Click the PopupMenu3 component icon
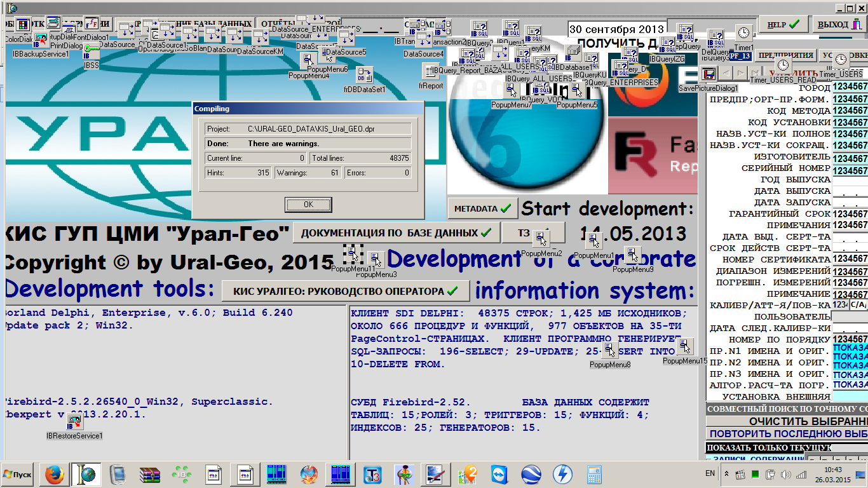This screenshot has width=868, height=488. point(376,260)
